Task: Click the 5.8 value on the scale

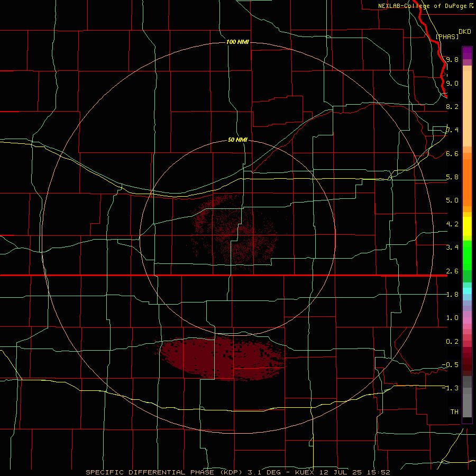Action: coord(452,177)
